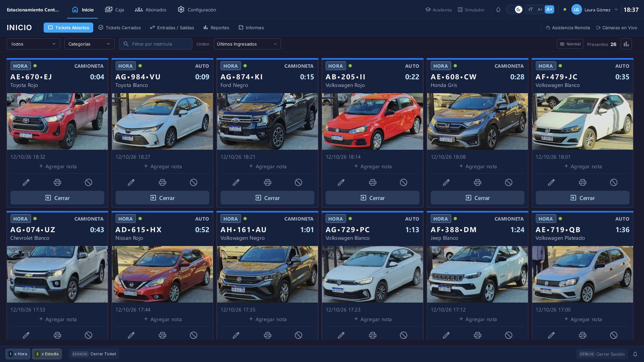644x362 pixels.
Task: Click the edit pencil on ticket AE•670•EJ
Action: pos(26,183)
